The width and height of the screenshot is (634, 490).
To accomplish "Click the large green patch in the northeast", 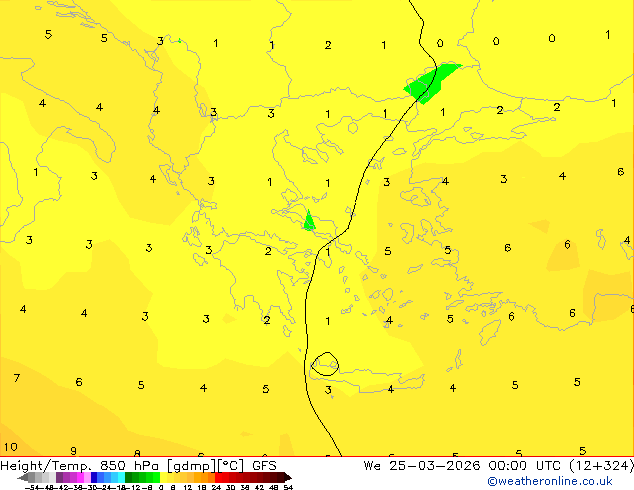I will (430, 82).
